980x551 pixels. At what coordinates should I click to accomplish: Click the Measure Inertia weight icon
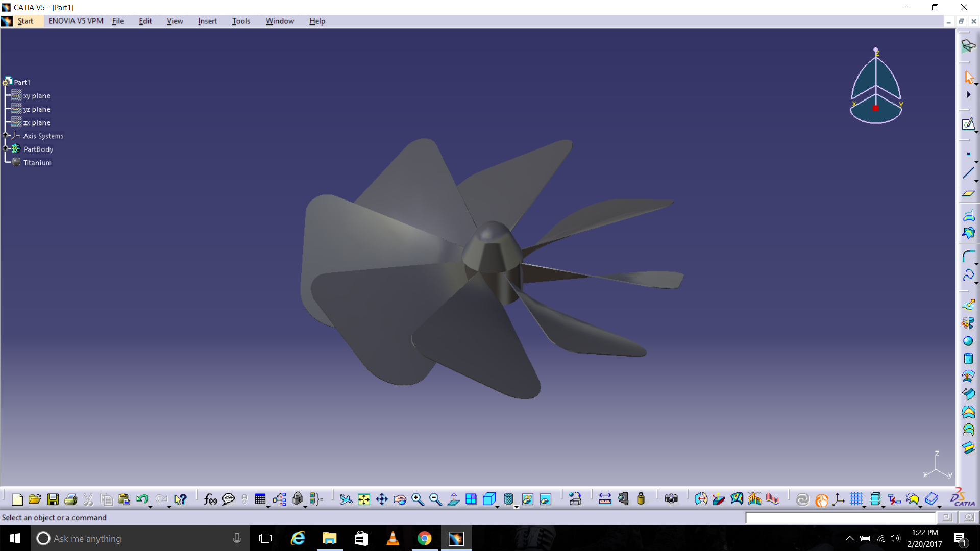click(641, 499)
